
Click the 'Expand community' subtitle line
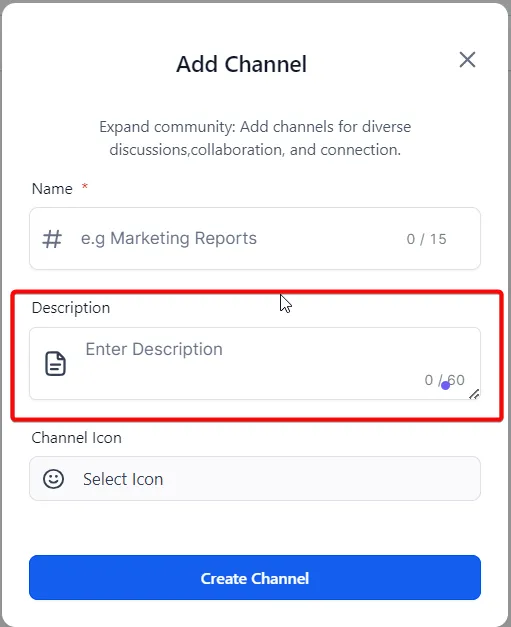click(255, 127)
